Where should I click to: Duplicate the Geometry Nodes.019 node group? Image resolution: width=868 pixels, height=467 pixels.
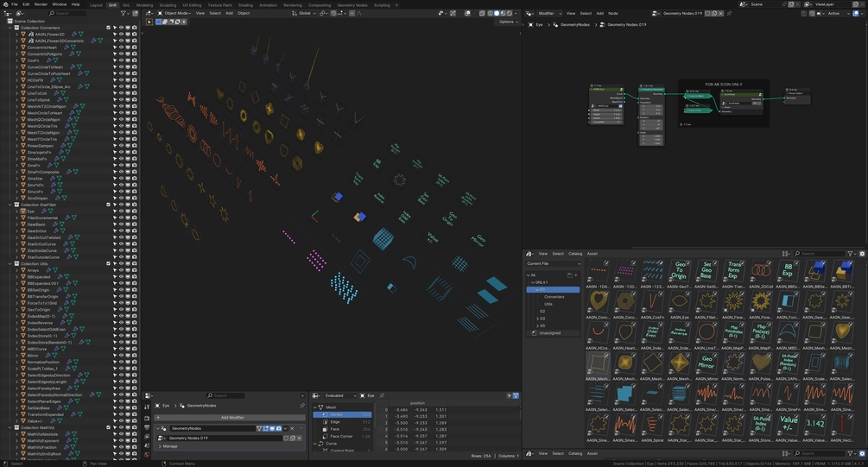(293, 439)
